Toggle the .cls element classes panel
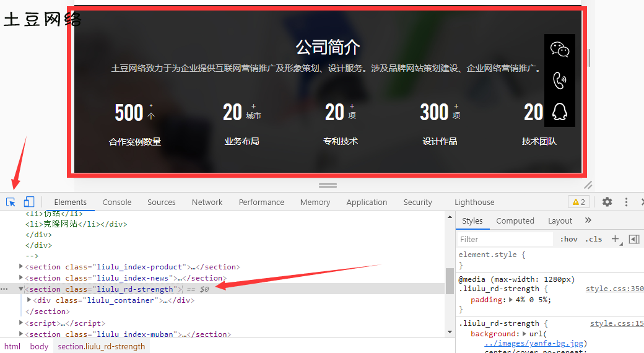 pyautogui.click(x=594, y=239)
